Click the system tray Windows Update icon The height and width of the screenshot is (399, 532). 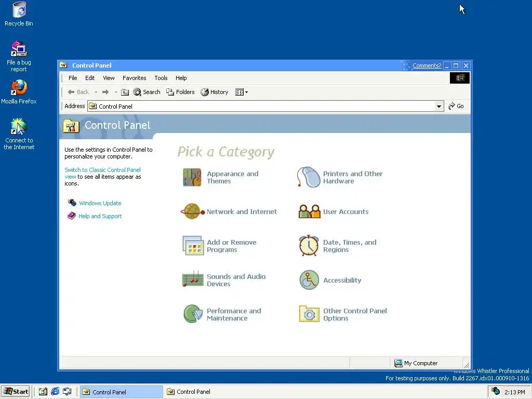click(x=495, y=391)
